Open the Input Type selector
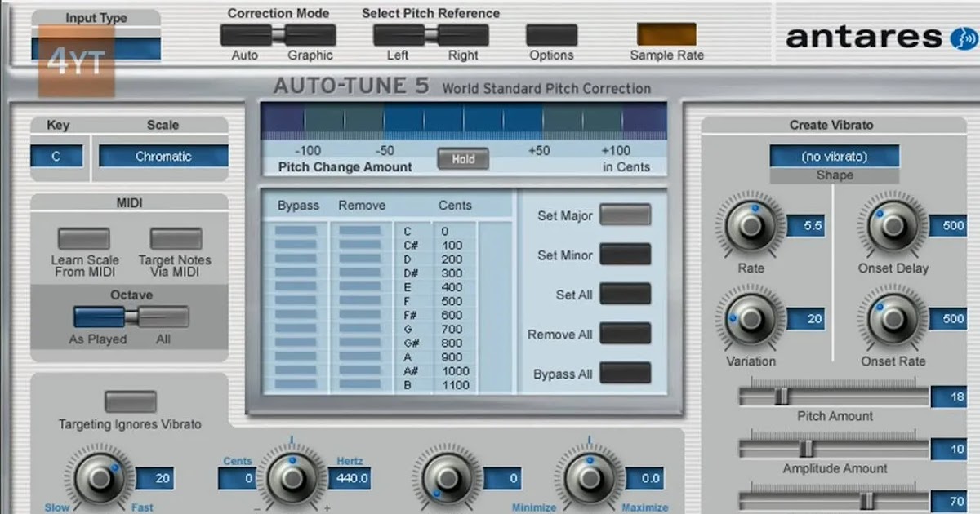 [x=96, y=48]
